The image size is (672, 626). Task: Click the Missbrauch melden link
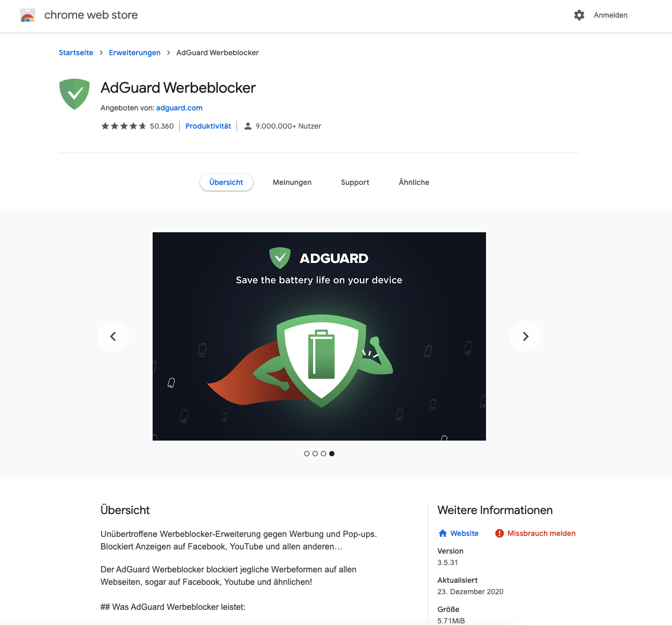coord(542,533)
